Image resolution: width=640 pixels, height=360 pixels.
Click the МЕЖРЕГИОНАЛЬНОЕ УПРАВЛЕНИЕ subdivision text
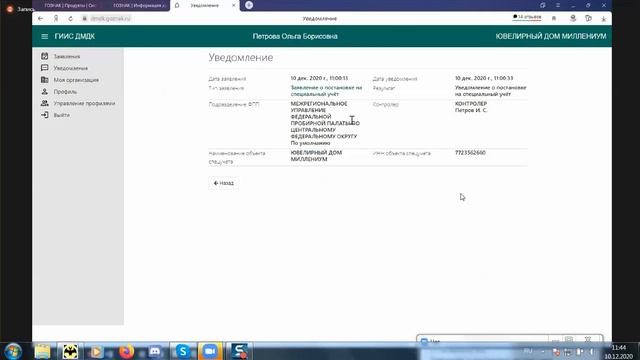pyautogui.click(x=325, y=123)
